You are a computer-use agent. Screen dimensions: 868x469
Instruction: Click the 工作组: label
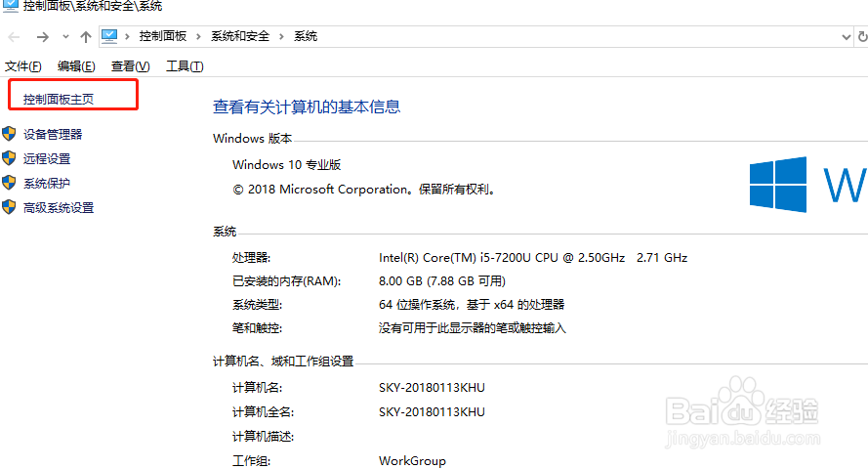pyautogui.click(x=252, y=460)
